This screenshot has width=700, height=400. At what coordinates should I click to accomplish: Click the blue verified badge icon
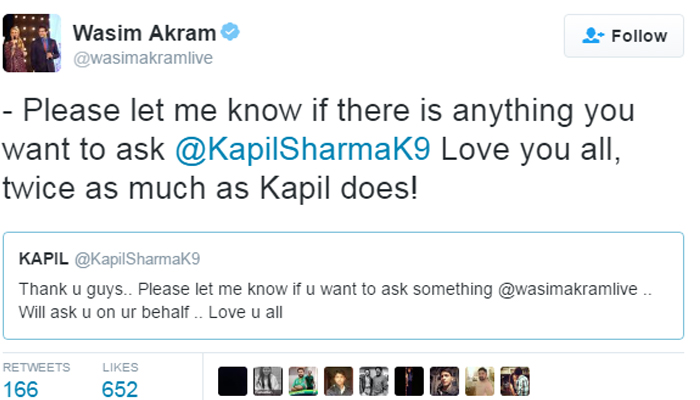click(x=231, y=32)
